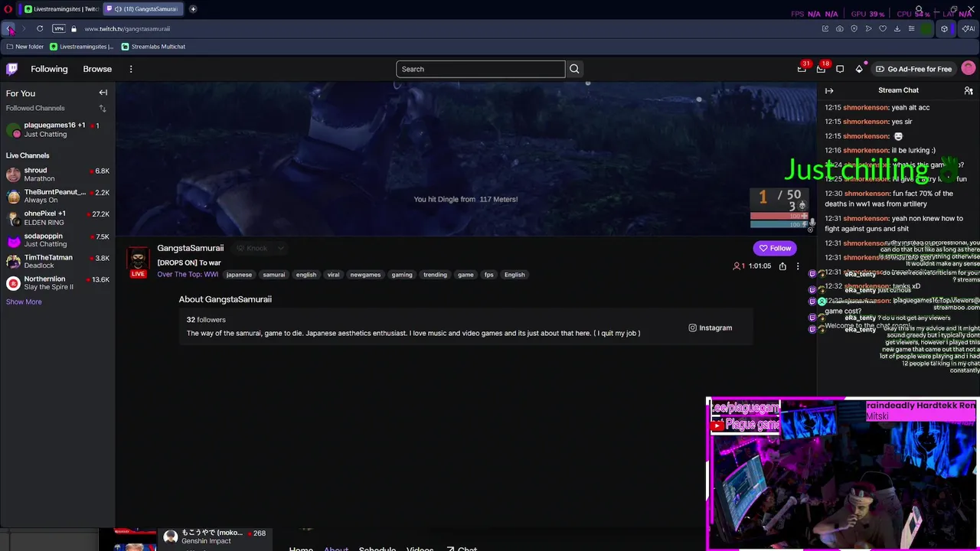
Task: Switch to the (18) GangstaSamuraii tab
Action: point(143,9)
